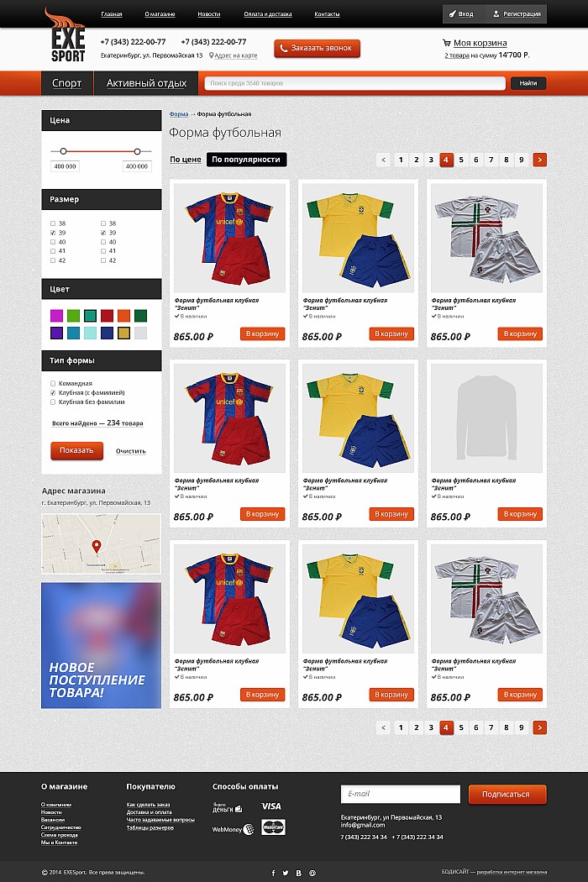Click the E-mail subscription field
Viewport: 588px width, 882px height.
coord(401,794)
